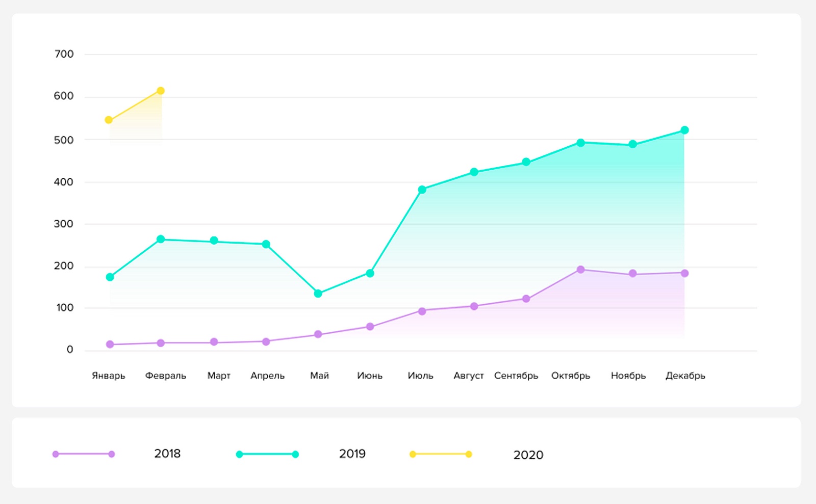Image resolution: width=816 pixels, height=504 pixels.
Task: Select the Май label on the x-axis
Action: [319, 376]
